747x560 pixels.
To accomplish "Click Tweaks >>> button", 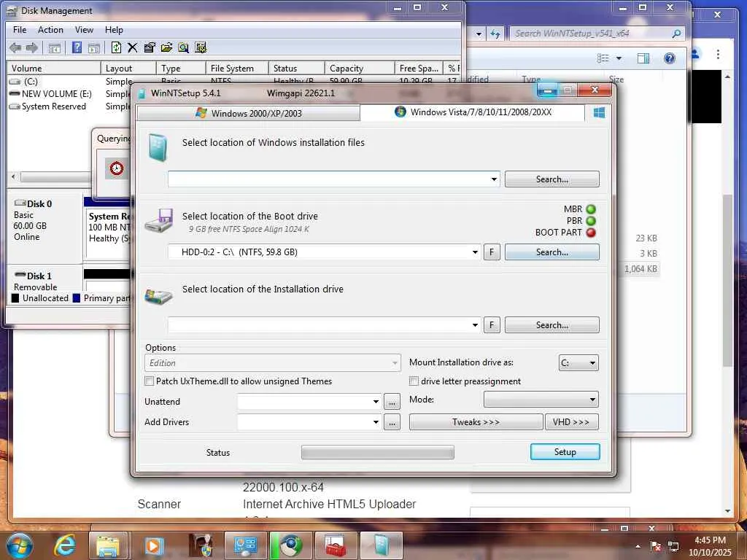I will click(476, 422).
